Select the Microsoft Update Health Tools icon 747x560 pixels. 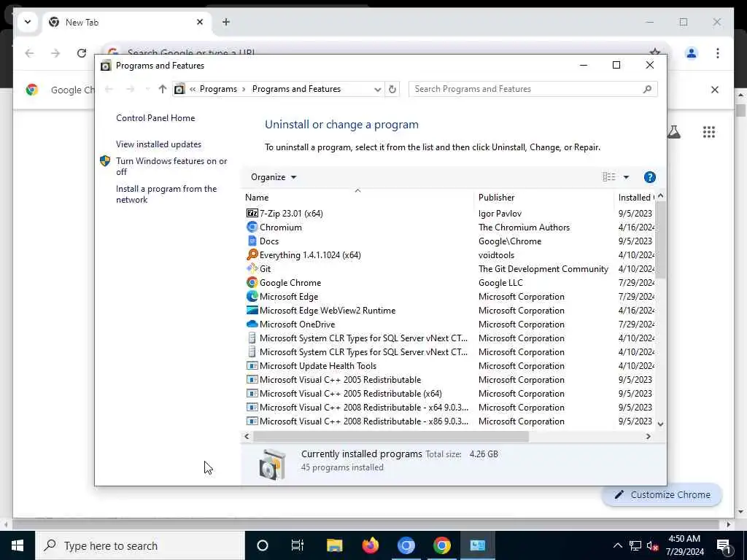252,366
